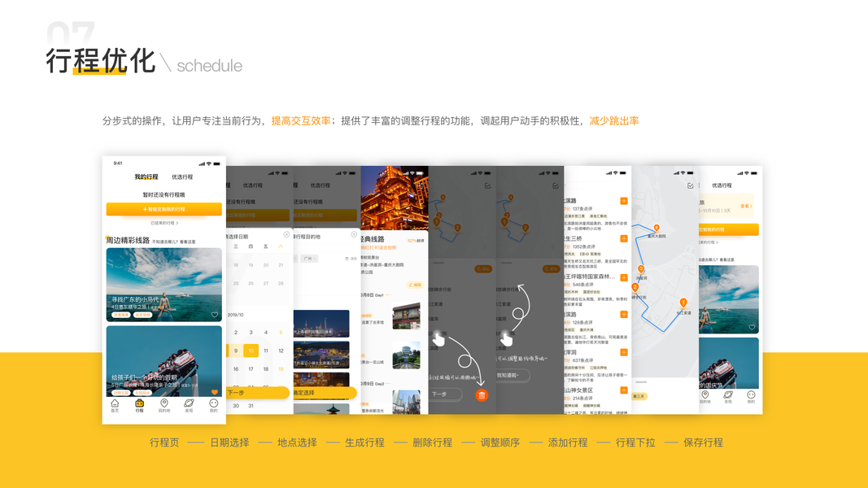The width and height of the screenshot is (868, 488).
Task: Open the 寻找广东的小马代 sea photo card
Action: click(x=164, y=285)
